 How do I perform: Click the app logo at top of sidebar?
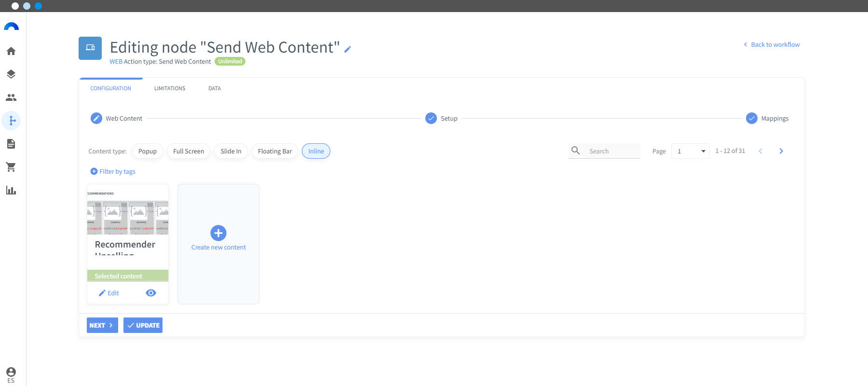click(11, 27)
